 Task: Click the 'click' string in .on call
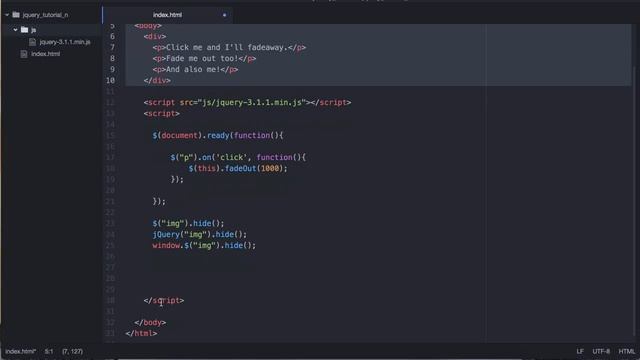[x=232, y=158]
